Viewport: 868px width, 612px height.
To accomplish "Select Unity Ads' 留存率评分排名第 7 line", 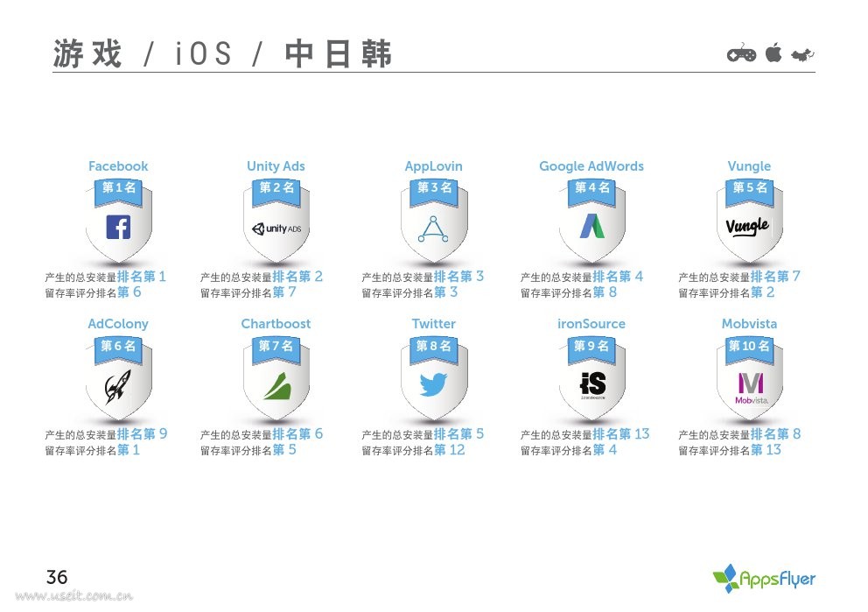I will (248, 292).
